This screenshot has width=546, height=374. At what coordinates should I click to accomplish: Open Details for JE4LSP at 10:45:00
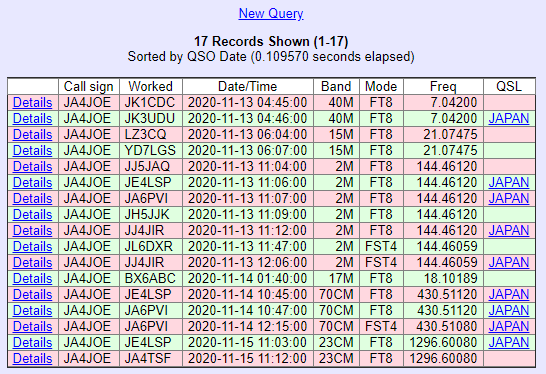32,295
